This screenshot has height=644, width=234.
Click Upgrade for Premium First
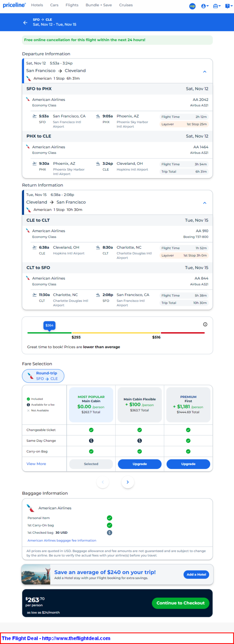coord(188,464)
